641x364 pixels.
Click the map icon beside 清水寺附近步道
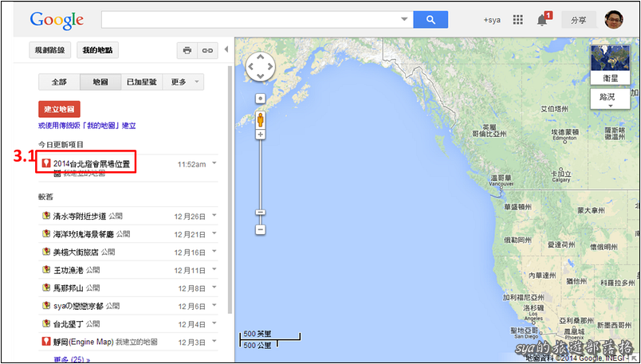[46, 215]
